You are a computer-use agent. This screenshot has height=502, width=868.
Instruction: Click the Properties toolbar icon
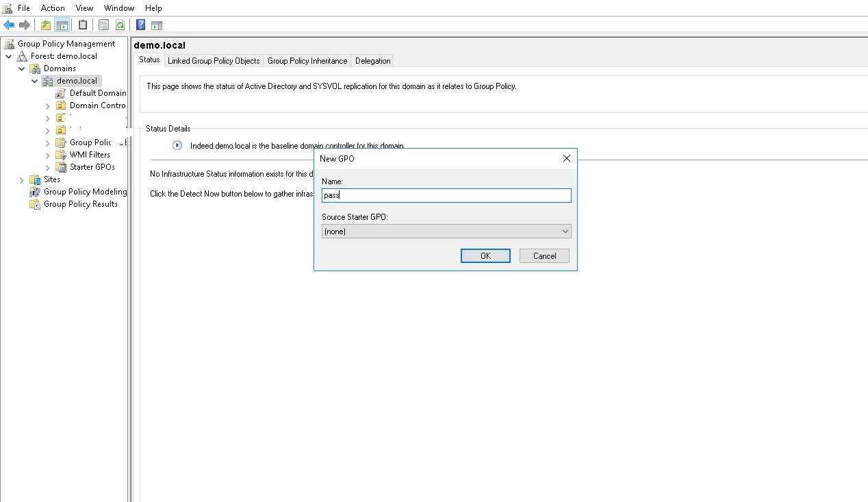pyautogui.click(x=103, y=25)
